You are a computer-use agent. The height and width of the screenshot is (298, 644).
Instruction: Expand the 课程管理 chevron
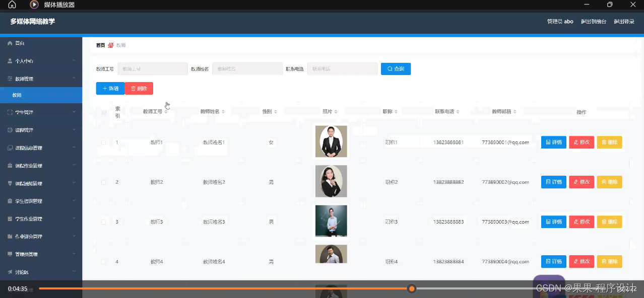click(x=74, y=130)
